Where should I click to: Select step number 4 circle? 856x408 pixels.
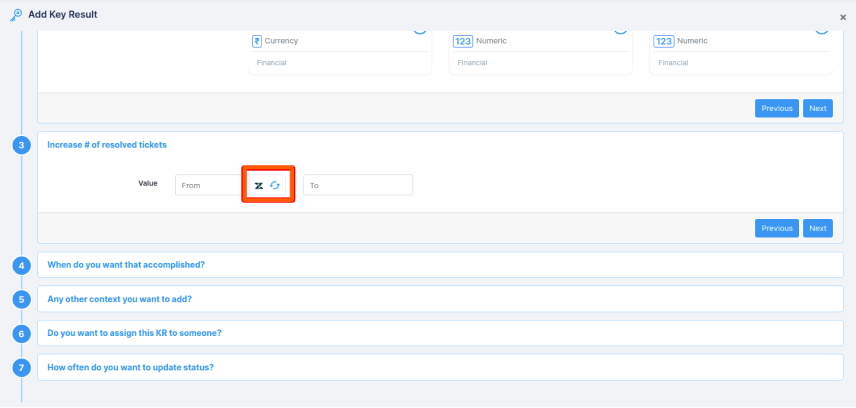[x=21, y=266]
